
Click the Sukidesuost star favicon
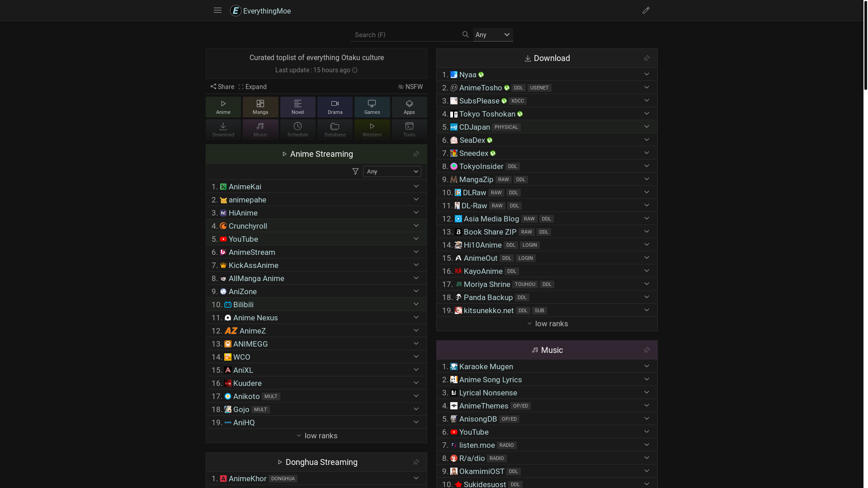pos(458,484)
